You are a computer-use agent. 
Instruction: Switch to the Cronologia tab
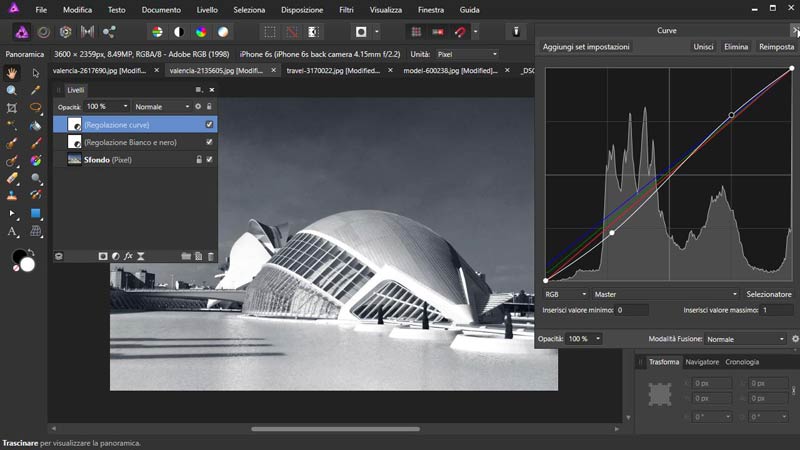tap(742, 362)
